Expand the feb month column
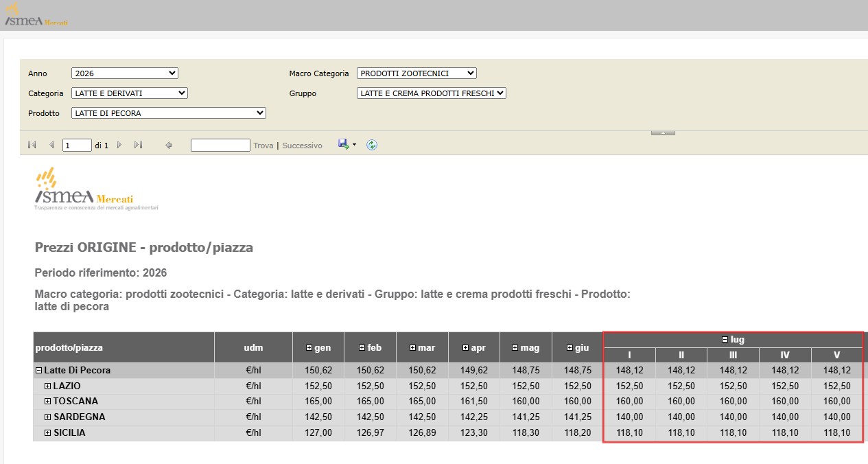This screenshot has width=868, height=464. [x=362, y=348]
